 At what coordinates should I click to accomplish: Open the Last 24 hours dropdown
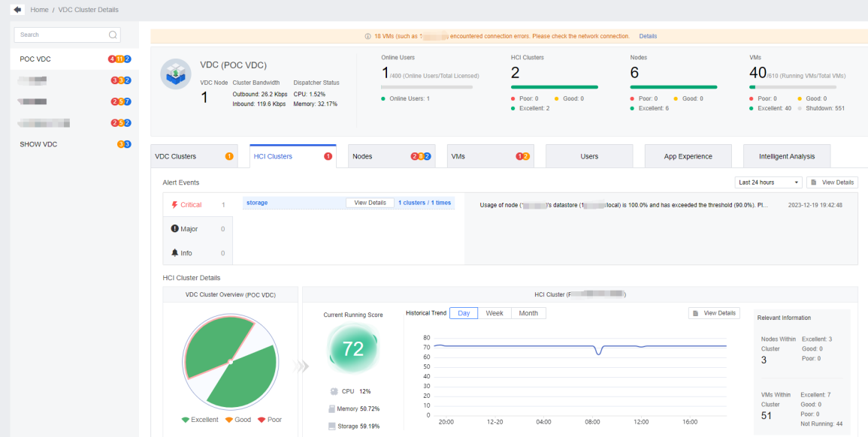tap(768, 182)
